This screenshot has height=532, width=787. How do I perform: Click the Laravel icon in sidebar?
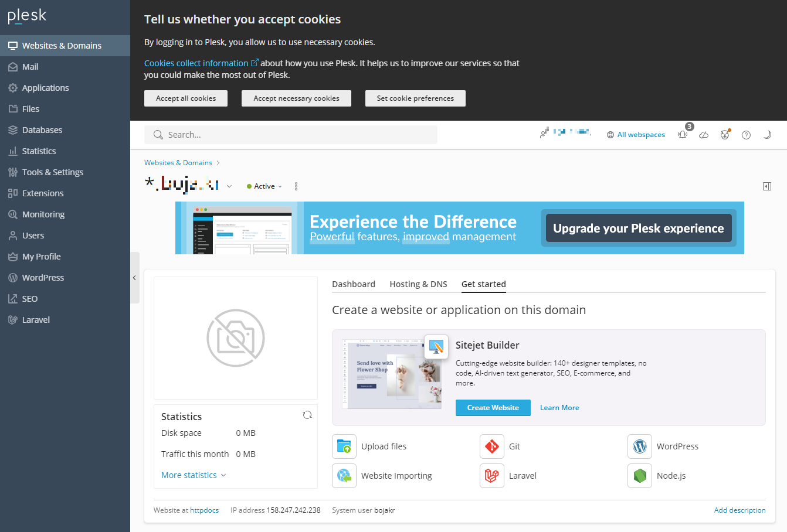(13, 320)
